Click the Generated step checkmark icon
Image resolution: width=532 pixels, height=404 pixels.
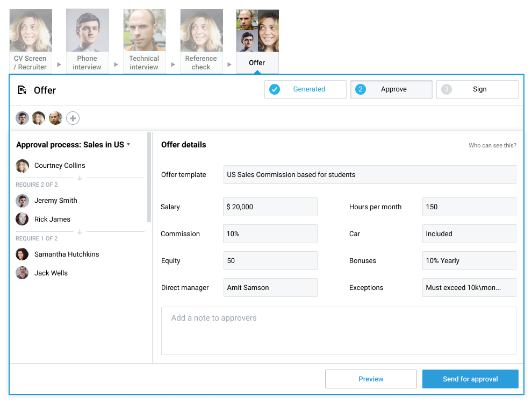275,89
